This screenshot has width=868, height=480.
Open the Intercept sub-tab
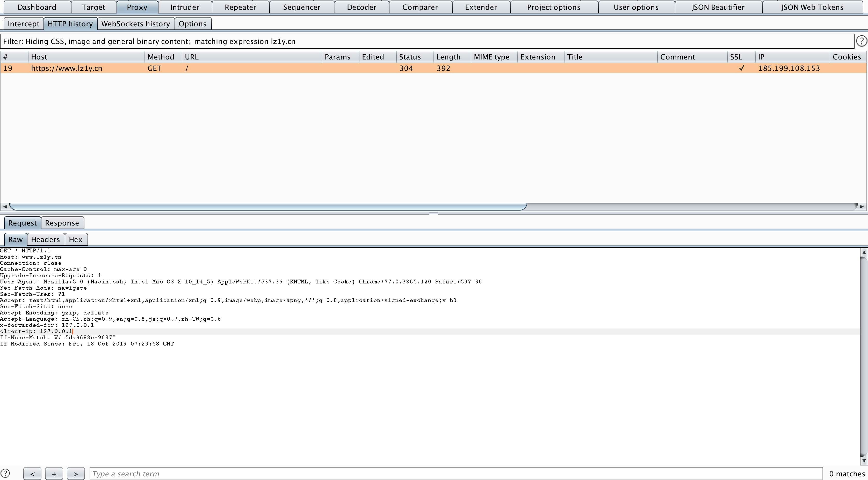click(x=23, y=24)
